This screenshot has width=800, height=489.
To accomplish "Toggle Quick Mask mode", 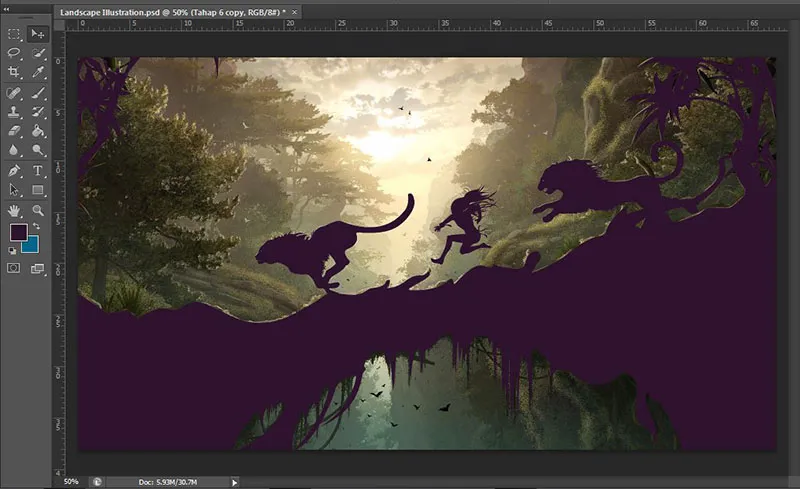I will tap(14, 268).
